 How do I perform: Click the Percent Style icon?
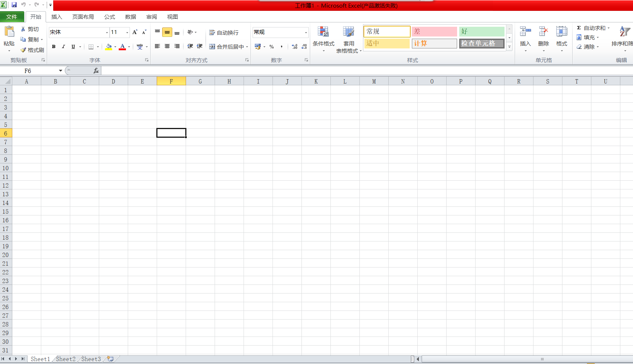[271, 47]
